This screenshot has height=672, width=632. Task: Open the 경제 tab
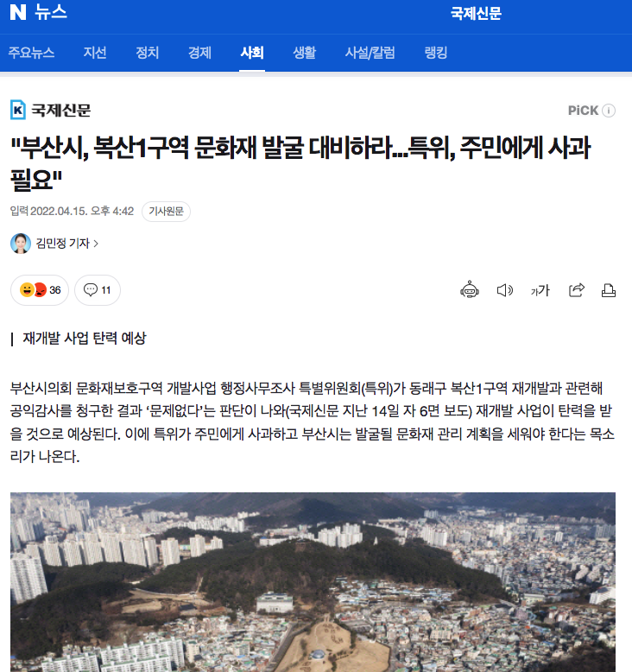click(199, 53)
